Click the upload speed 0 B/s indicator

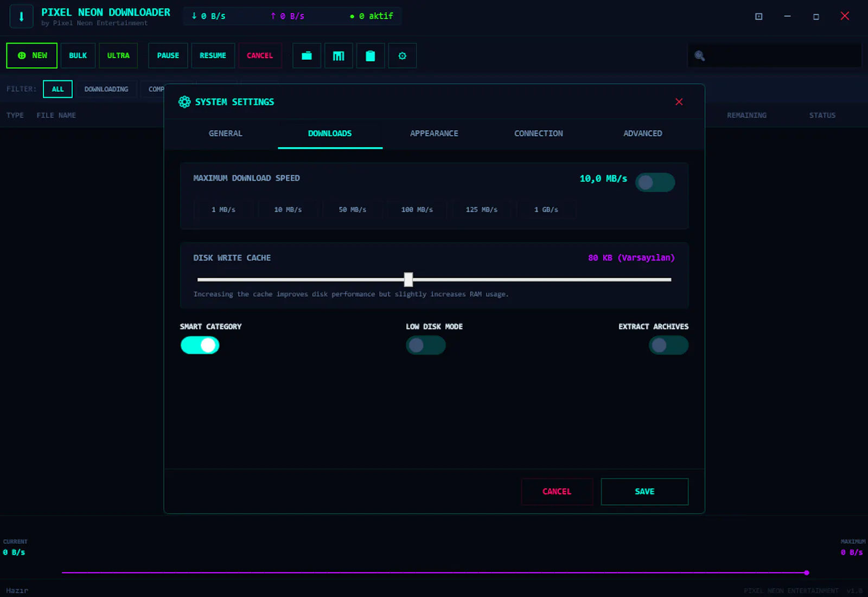click(288, 16)
